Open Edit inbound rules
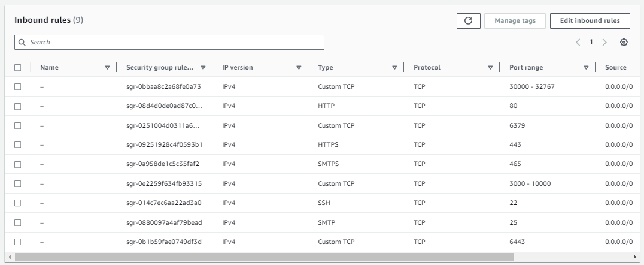This screenshot has height=265, width=644. [590, 21]
